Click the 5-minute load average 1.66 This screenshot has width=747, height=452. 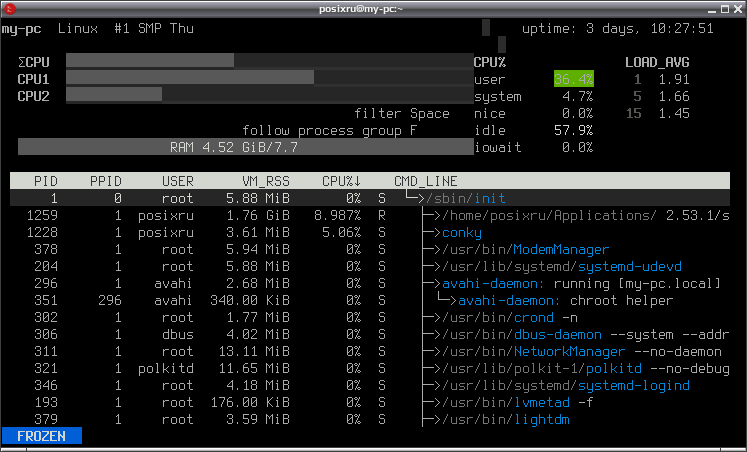[674, 97]
